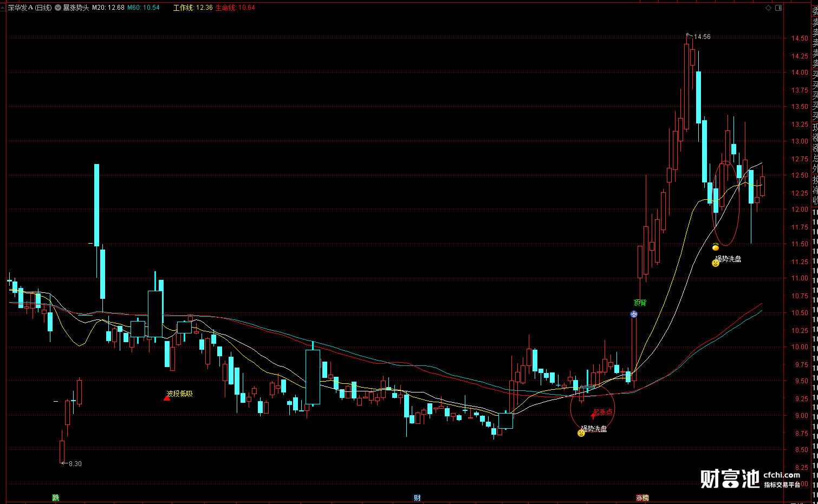Click the smiley icon beside lower 强势洗盘
The height and width of the screenshot is (504, 818).
(581, 433)
